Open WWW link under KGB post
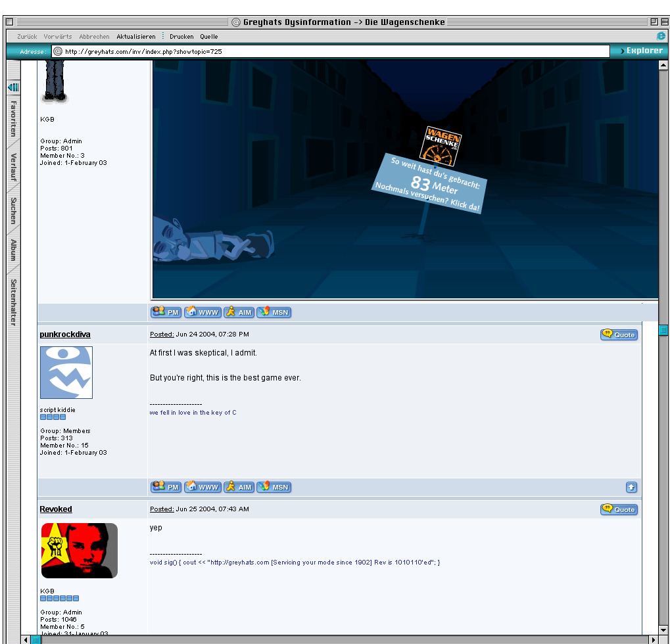Image resolution: width=670 pixels, height=644 pixels. (203, 312)
